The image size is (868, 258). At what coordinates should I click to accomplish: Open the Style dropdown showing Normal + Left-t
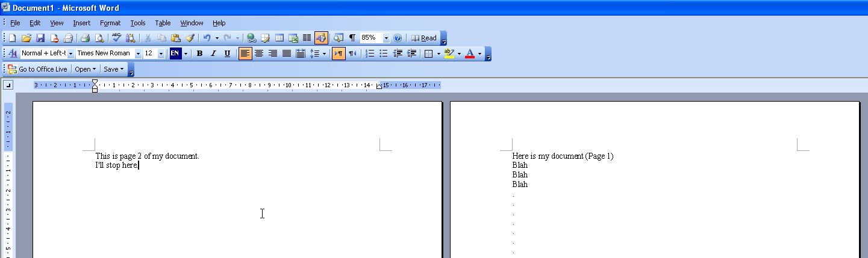pos(70,54)
